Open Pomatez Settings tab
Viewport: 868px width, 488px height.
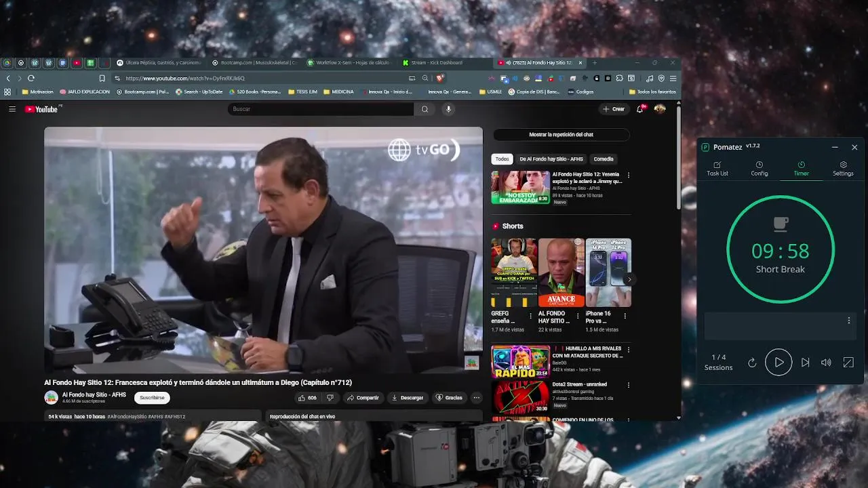843,169
